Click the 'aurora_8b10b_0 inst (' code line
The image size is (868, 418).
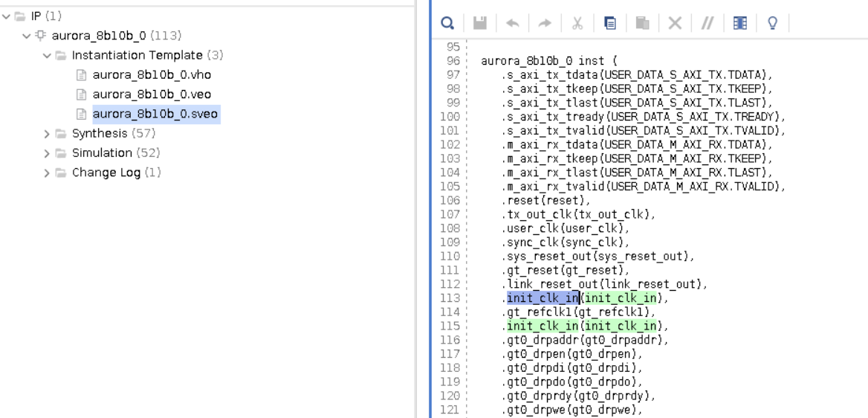pos(549,61)
